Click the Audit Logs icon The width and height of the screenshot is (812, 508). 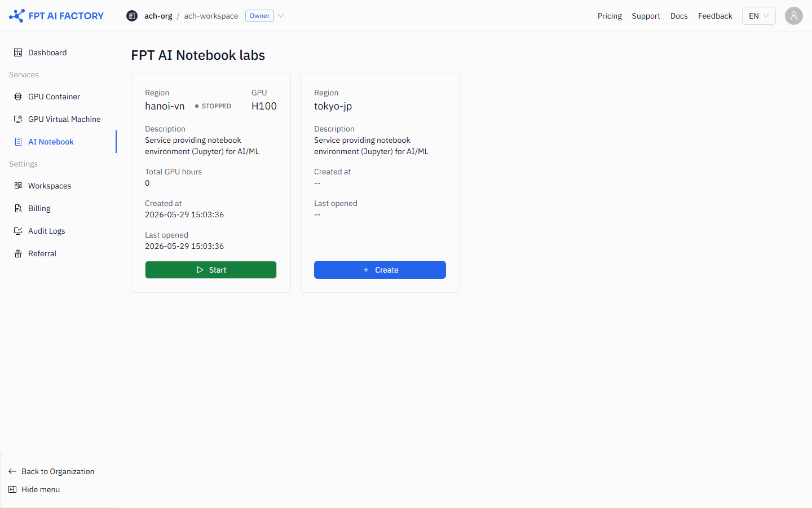(x=18, y=231)
